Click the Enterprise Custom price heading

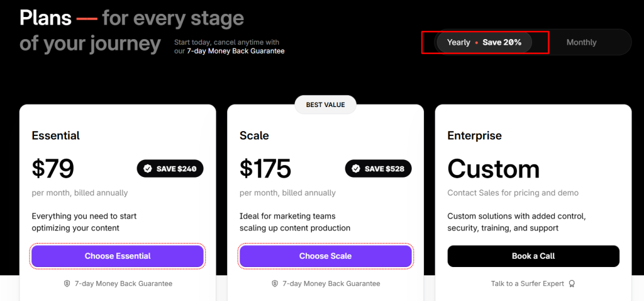point(494,169)
